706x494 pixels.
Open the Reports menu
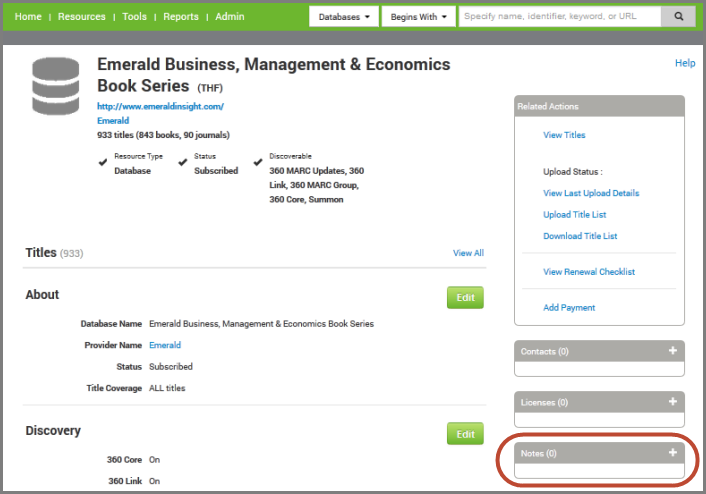click(181, 17)
